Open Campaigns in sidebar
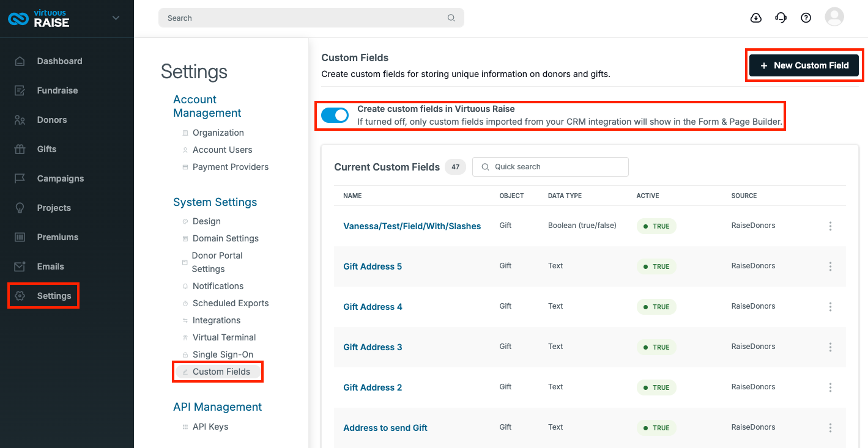Image resolution: width=868 pixels, height=448 pixels. coord(61,178)
